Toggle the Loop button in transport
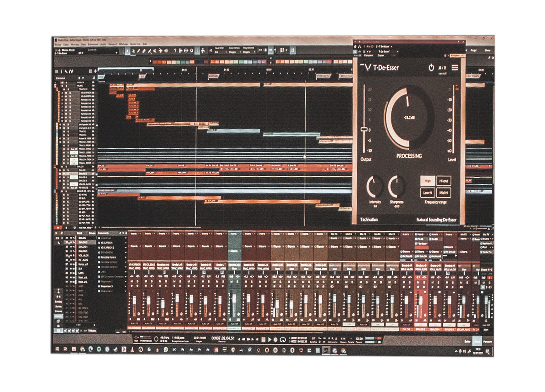 [282, 339]
